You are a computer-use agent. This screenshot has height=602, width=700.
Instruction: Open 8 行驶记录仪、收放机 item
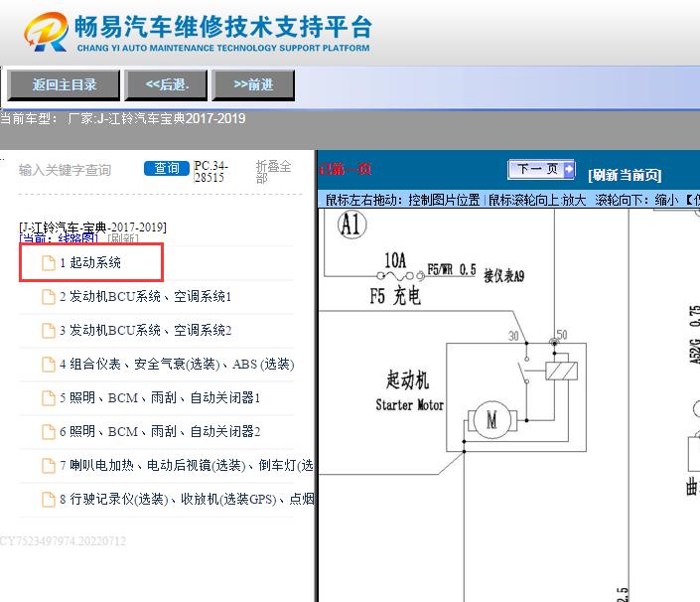tap(187, 499)
